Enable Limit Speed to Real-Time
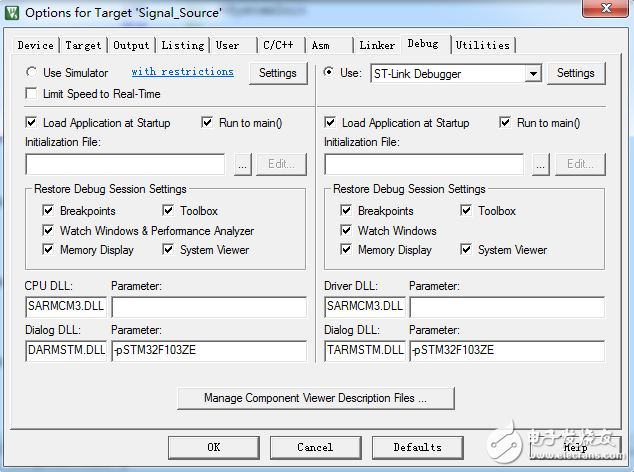This screenshot has width=634, height=472. click(31, 93)
